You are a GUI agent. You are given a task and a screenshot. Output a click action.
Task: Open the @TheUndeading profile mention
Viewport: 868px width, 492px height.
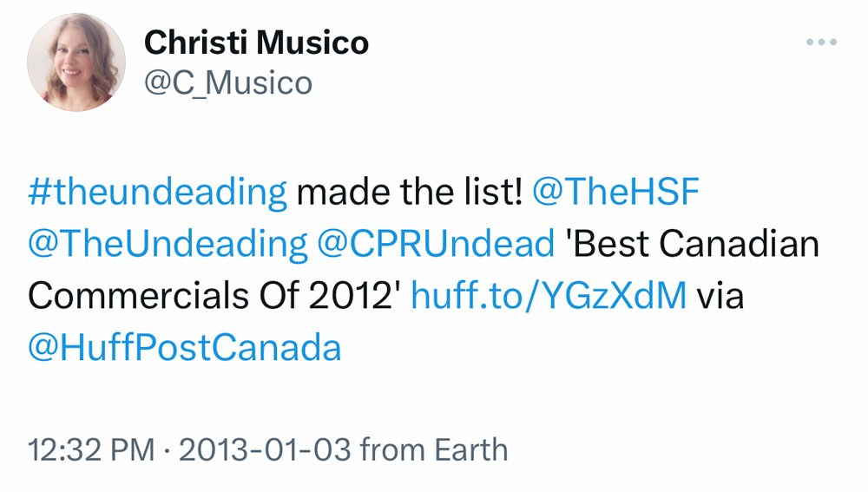[x=168, y=244]
